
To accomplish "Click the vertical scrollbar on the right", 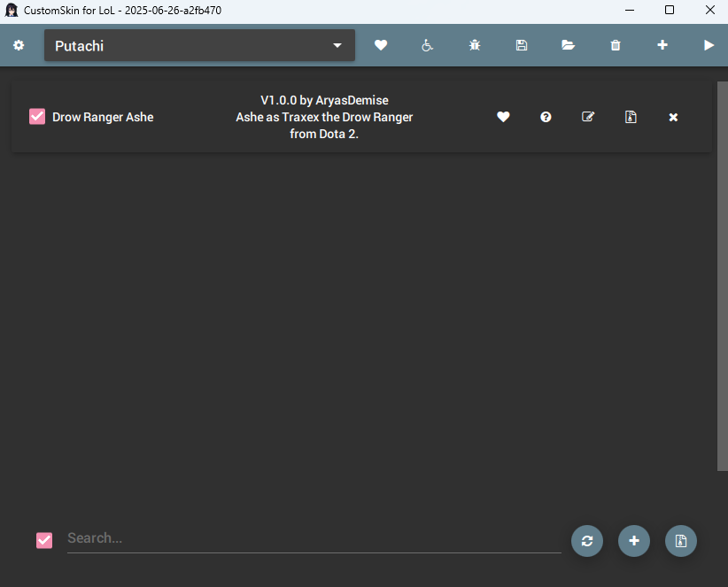I will click(723, 276).
